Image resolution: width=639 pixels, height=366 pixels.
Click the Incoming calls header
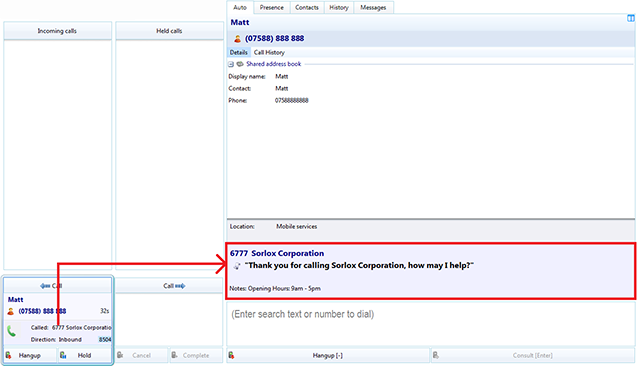[x=57, y=31]
